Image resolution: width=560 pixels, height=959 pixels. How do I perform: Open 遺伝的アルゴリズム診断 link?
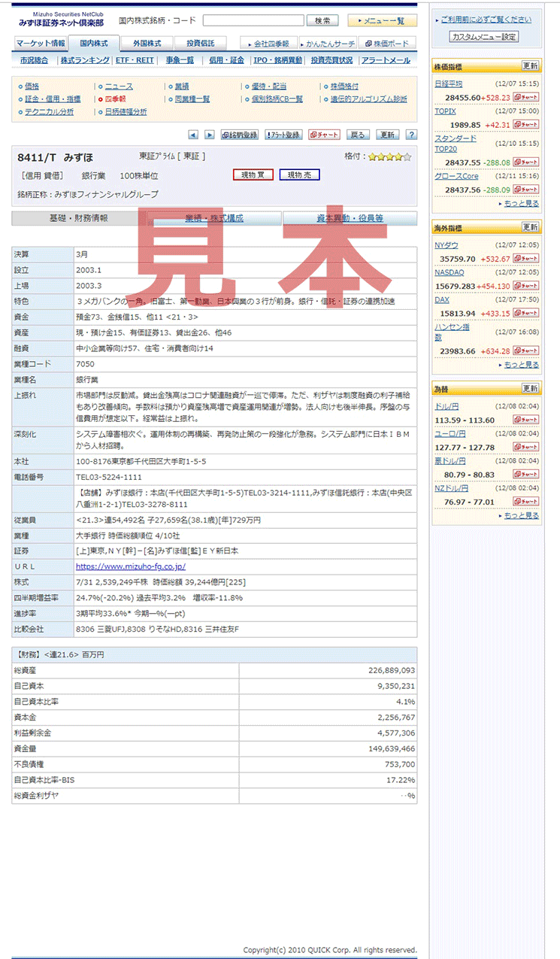(368, 99)
